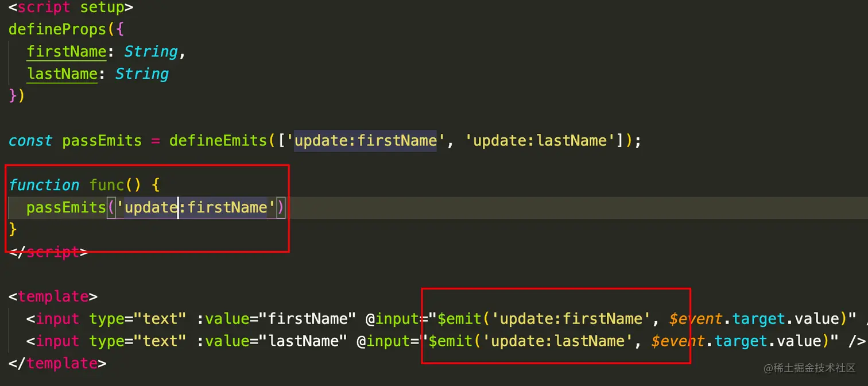This screenshot has height=386, width=868.
Task: Click 'lastName' prop in defineProps
Action: 62,74
